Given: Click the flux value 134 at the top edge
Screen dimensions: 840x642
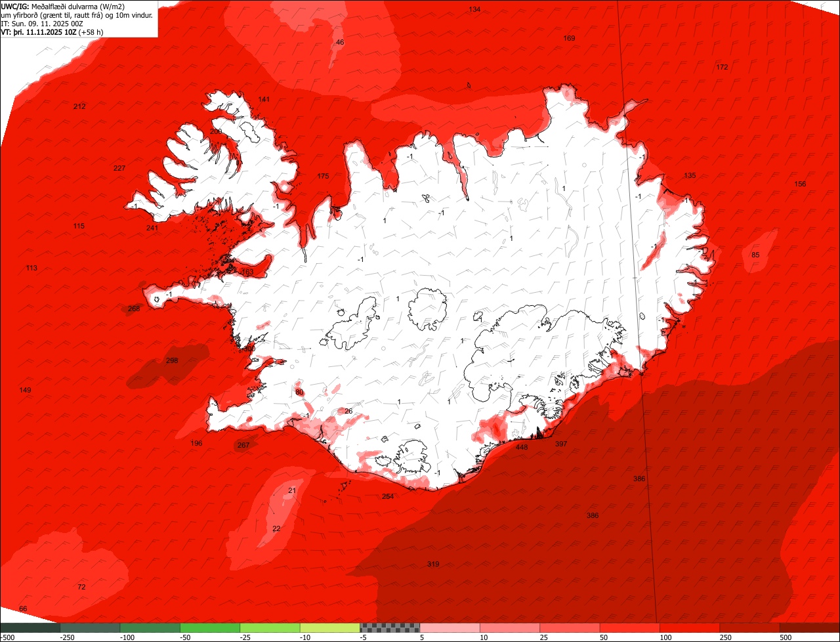Looking at the screenshot, I should [474, 9].
